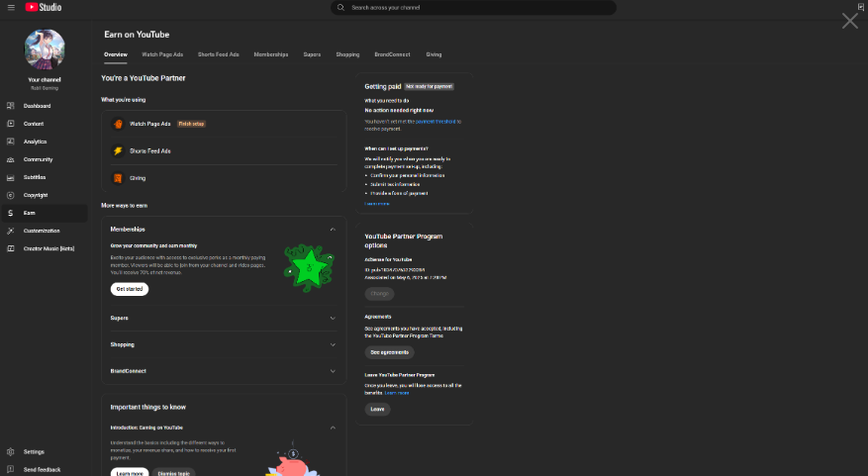
Task: Expand the BrandConnect section
Action: 333,371
